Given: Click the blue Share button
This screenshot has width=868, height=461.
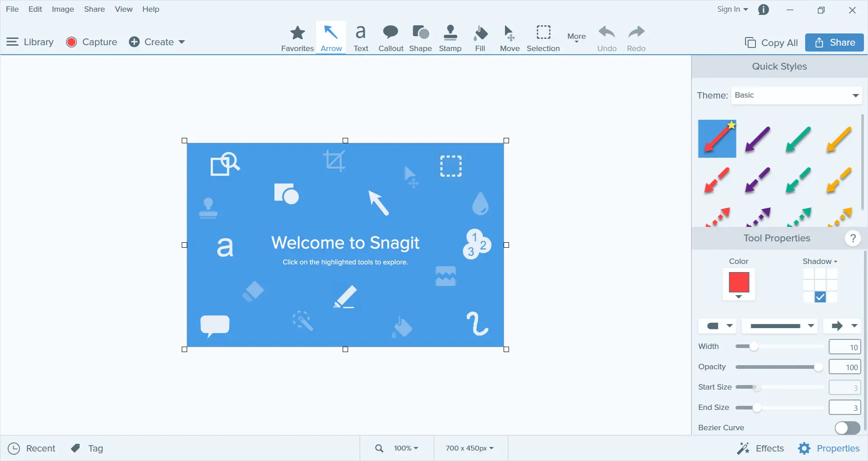Looking at the screenshot, I should 835,42.
